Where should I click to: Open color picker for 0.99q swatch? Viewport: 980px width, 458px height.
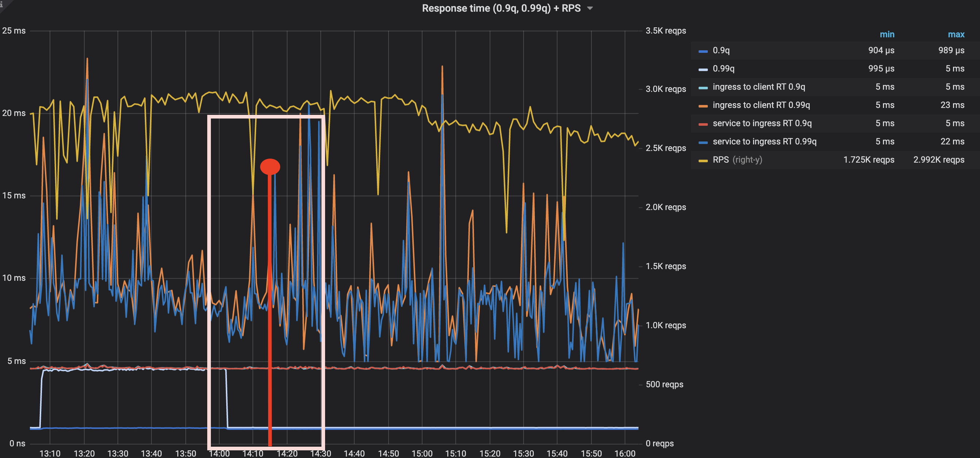point(703,70)
